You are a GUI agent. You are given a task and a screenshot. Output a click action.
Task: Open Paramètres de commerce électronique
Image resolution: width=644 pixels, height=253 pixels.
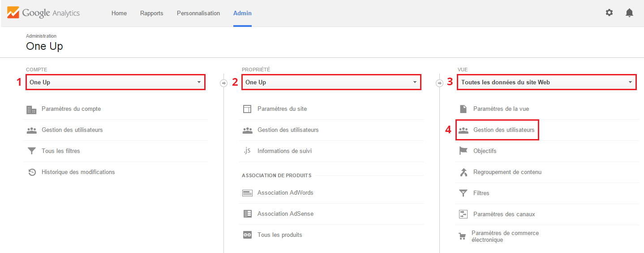[x=505, y=236]
